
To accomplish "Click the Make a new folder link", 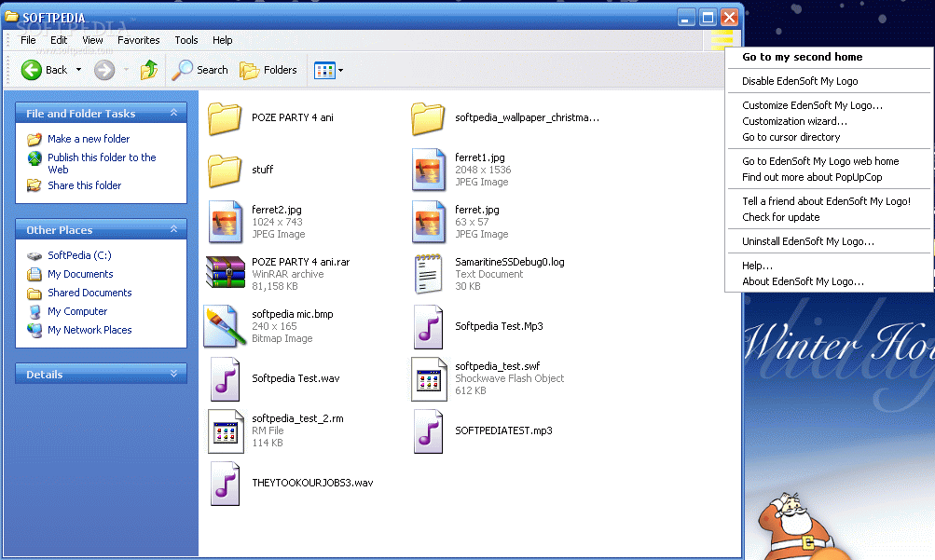I will click(x=89, y=139).
